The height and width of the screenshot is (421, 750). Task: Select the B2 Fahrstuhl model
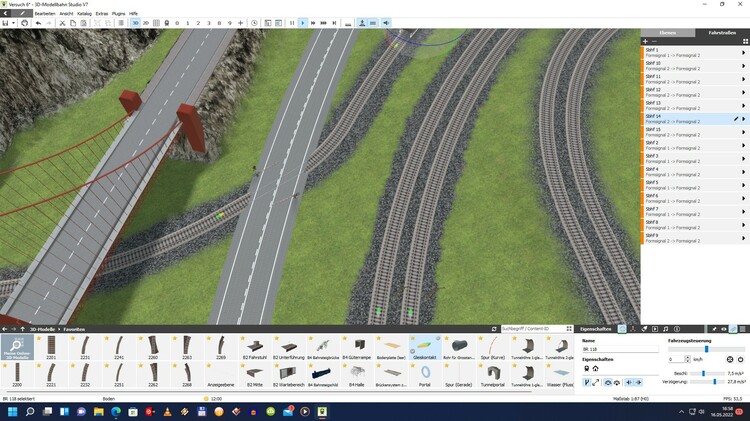[x=255, y=347]
